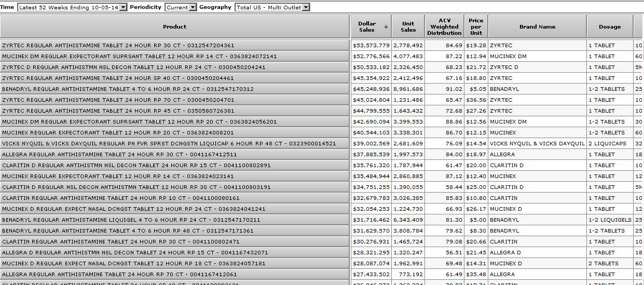
Task: Select the Benadryl Liquigel 24 CT row
Action: click(x=174, y=220)
